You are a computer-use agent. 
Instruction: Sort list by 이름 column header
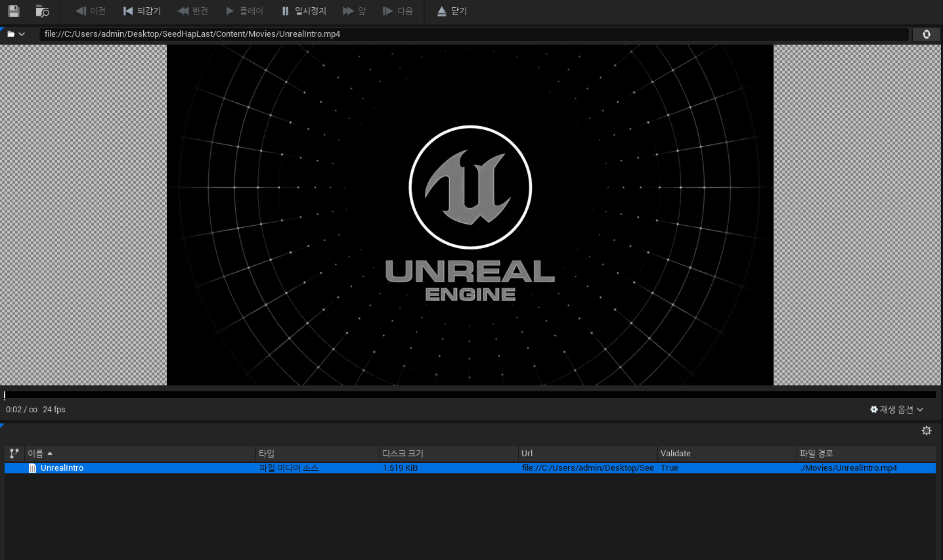click(141, 454)
